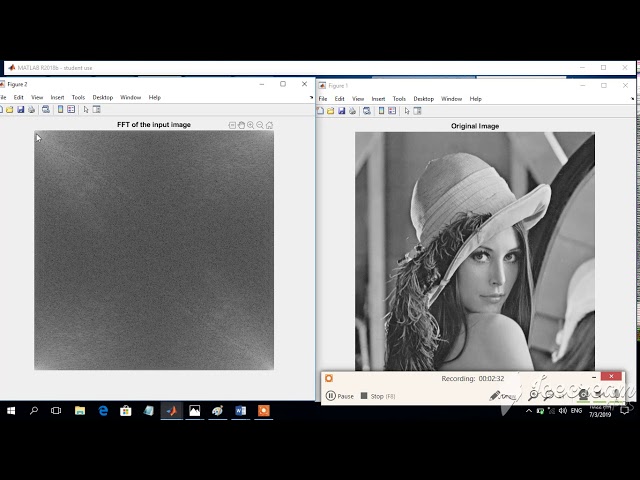This screenshot has width=640, height=480.
Task: Insert legend icon in Figure 1 toolbar
Action: (392, 111)
